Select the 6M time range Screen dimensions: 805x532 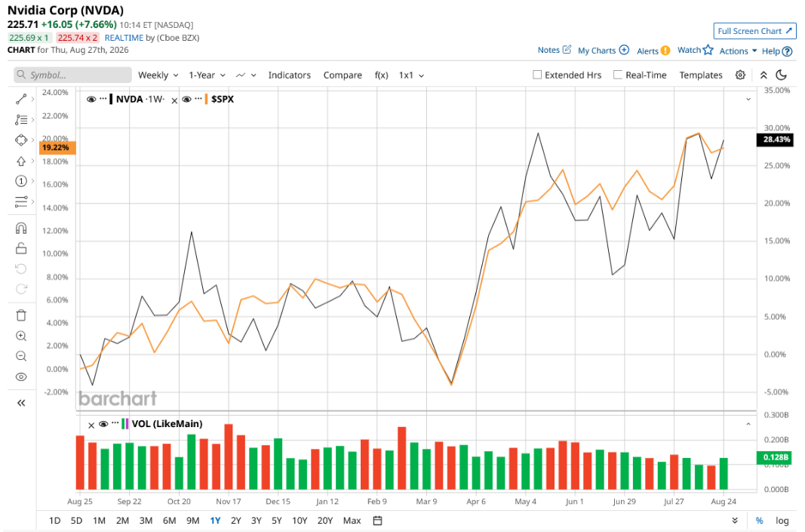[x=170, y=520]
